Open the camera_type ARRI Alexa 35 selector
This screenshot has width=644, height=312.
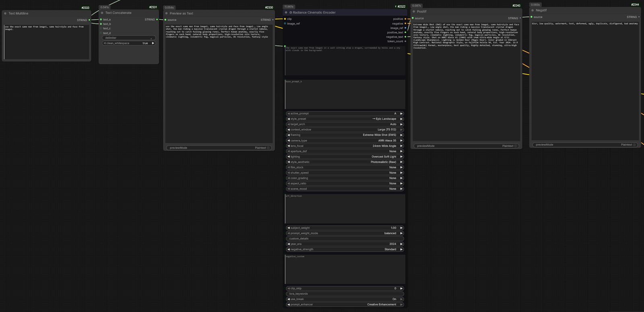coord(345,141)
